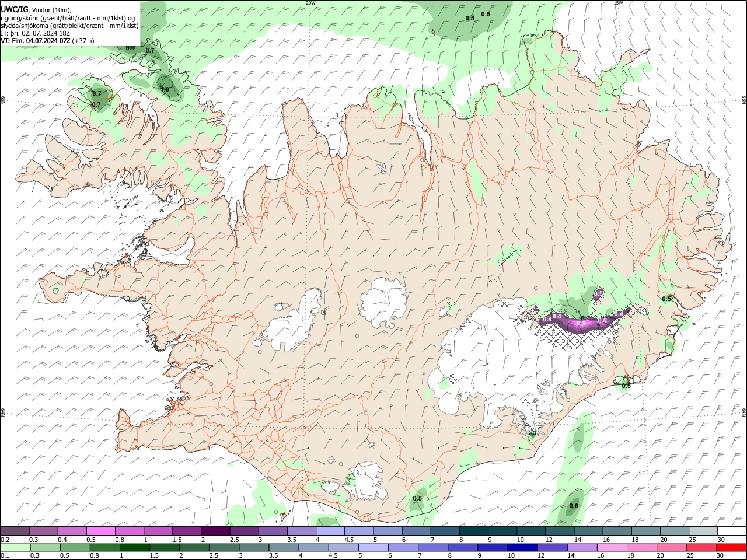Click the 'VT: Fim. 04.07.2024 07Z' line
This screenshot has height=560, width=747.
[x=36, y=41]
